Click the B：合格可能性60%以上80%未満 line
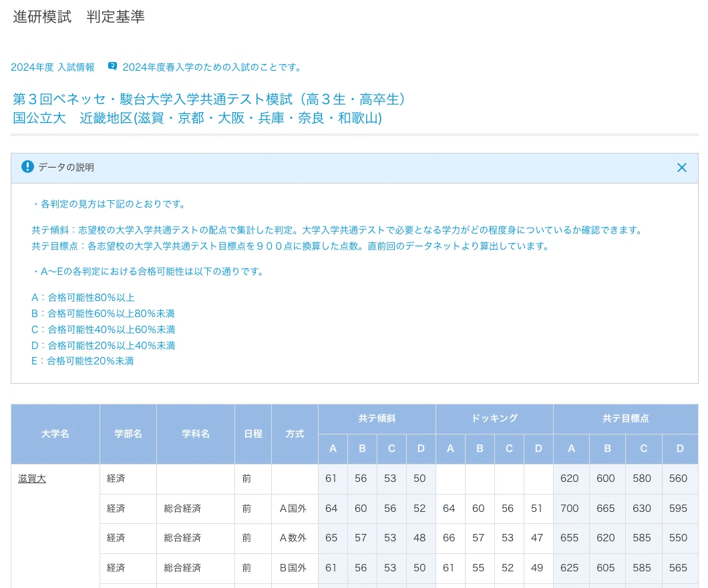Screen dimensions: 708x588 [x=103, y=314]
